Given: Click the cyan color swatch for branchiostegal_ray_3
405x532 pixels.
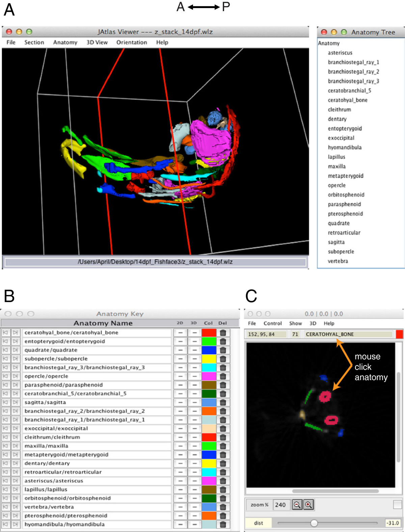Looking at the screenshot, I should [x=209, y=368].
